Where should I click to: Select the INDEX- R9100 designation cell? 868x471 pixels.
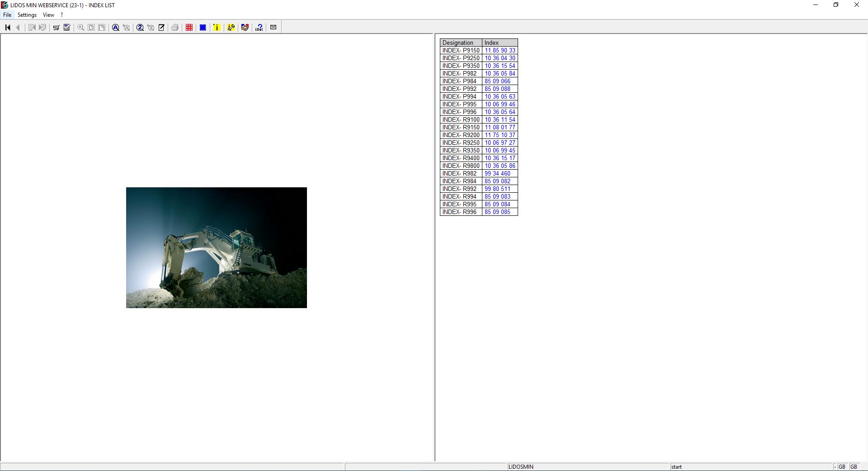coord(461,120)
